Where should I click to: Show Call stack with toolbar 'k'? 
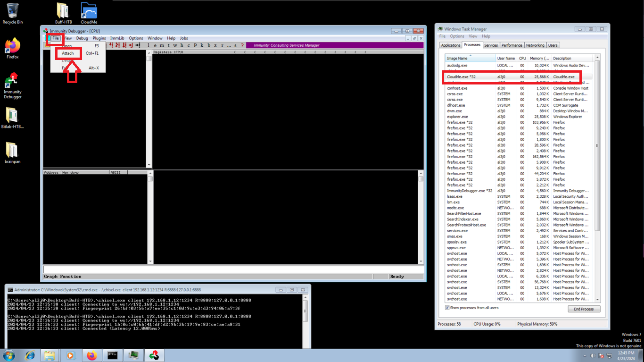click(x=202, y=45)
